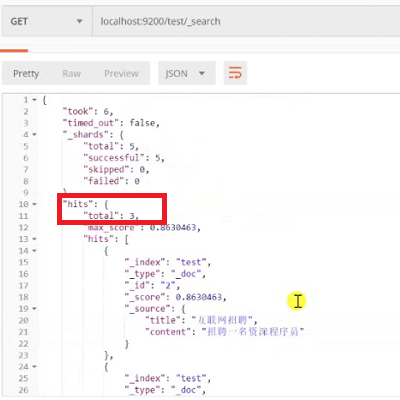Collapse the "hits" object at line 10
This screenshot has width=400, height=400.
[x=34, y=204]
